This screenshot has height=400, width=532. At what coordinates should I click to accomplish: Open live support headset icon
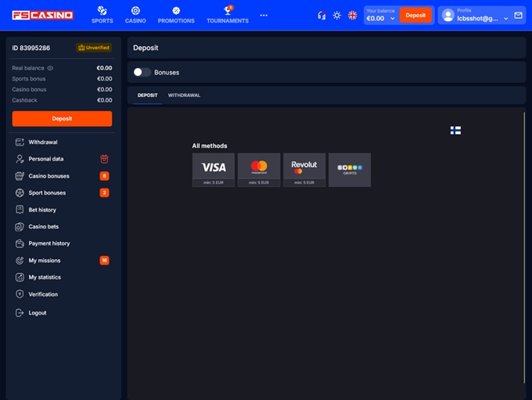322,16
